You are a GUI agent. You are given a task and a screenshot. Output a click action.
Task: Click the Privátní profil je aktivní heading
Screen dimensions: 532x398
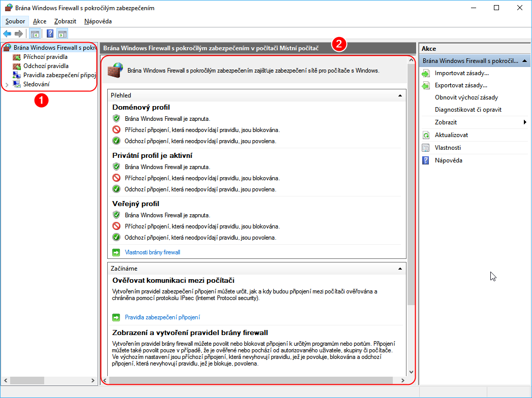[x=152, y=156]
